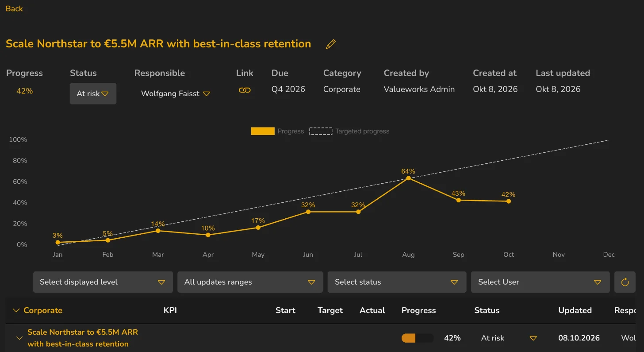This screenshot has height=352, width=644.
Task: Open the Wolfgang Faisst responsible dropdown
Action: coord(175,93)
